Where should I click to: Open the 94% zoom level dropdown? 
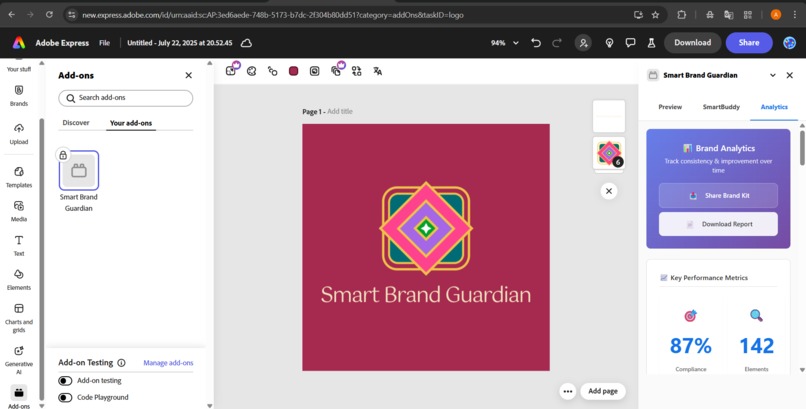[504, 43]
